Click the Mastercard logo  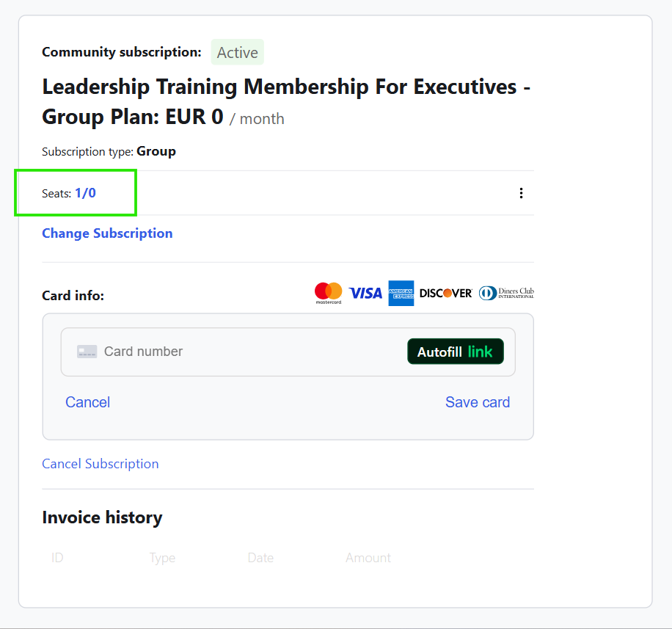[x=329, y=293]
